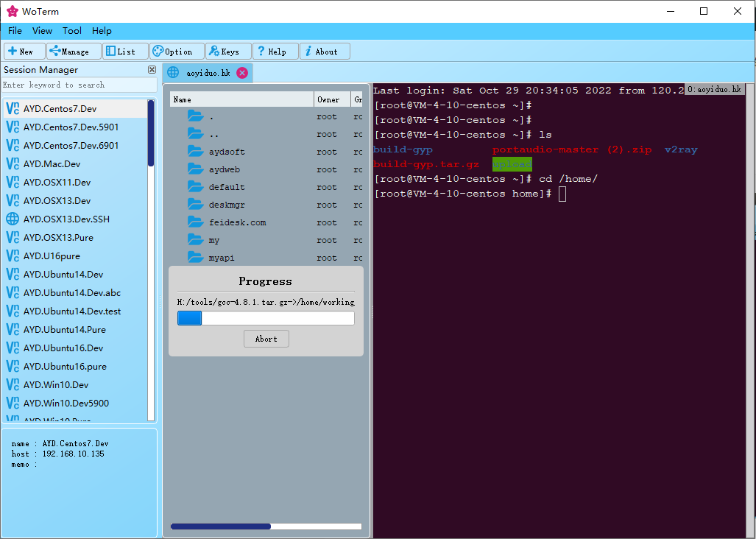
Task: Click the 0:aoyiduo.hk terminal label
Action: click(715, 89)
